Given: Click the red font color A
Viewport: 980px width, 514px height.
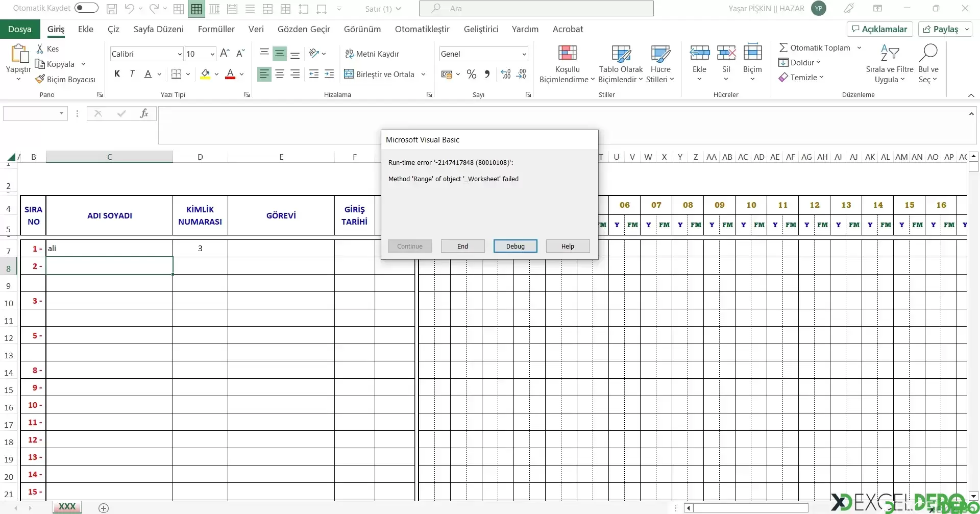Looking at the screenshot, I should point(230,74).
